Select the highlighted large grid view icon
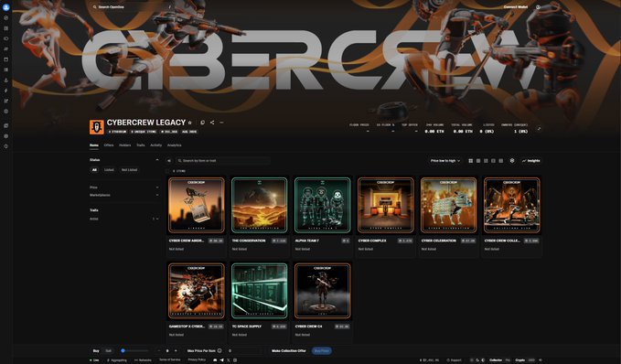This screenshot has width=621, height=364. 470,161
